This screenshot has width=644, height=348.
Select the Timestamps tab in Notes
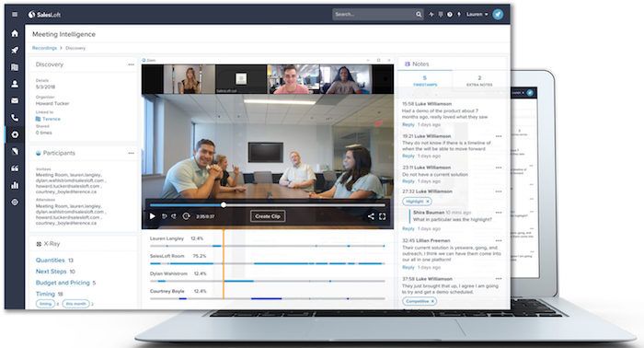click(425, 80)
